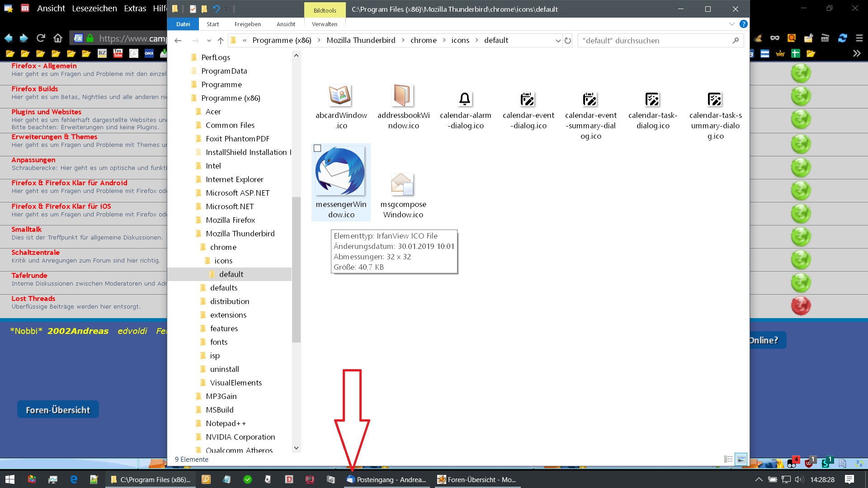Open the address bar history dropdown
Viewport: 868px width, 488px height.
[x=558, y=41]
